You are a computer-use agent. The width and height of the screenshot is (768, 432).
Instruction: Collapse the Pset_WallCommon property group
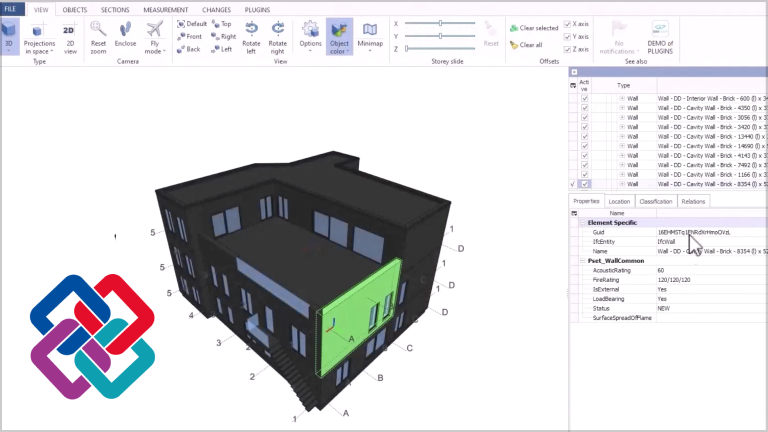click(583, 261)
